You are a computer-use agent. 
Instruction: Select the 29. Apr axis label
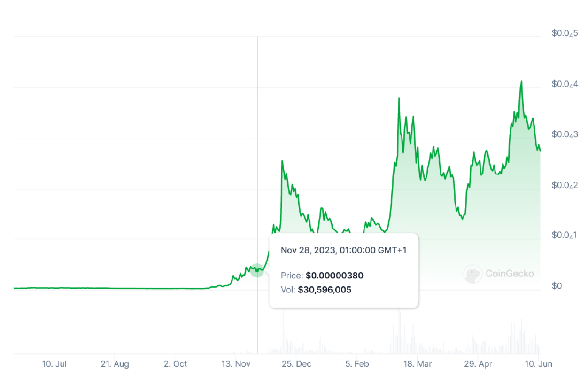pos(478,364)
